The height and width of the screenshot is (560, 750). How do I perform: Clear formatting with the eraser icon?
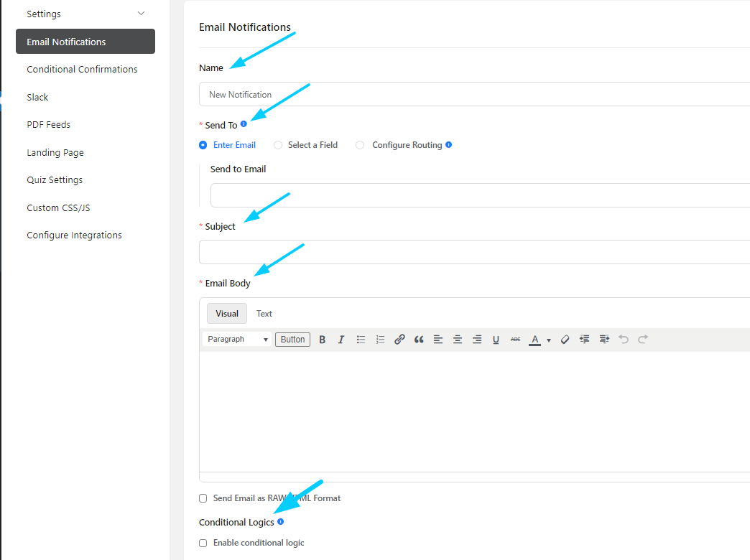pyautogui.click(x=565, y=339)
